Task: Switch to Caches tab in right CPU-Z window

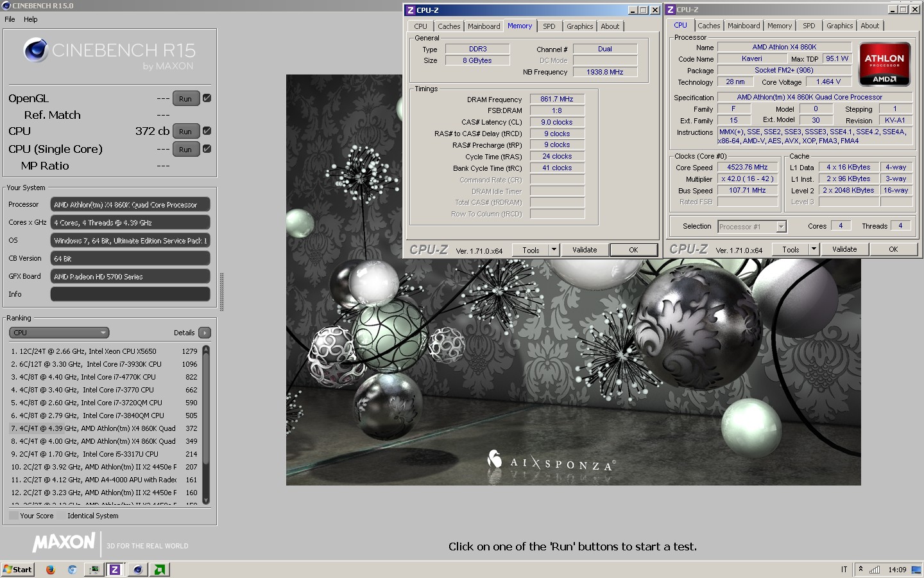Action: [708, 26]
